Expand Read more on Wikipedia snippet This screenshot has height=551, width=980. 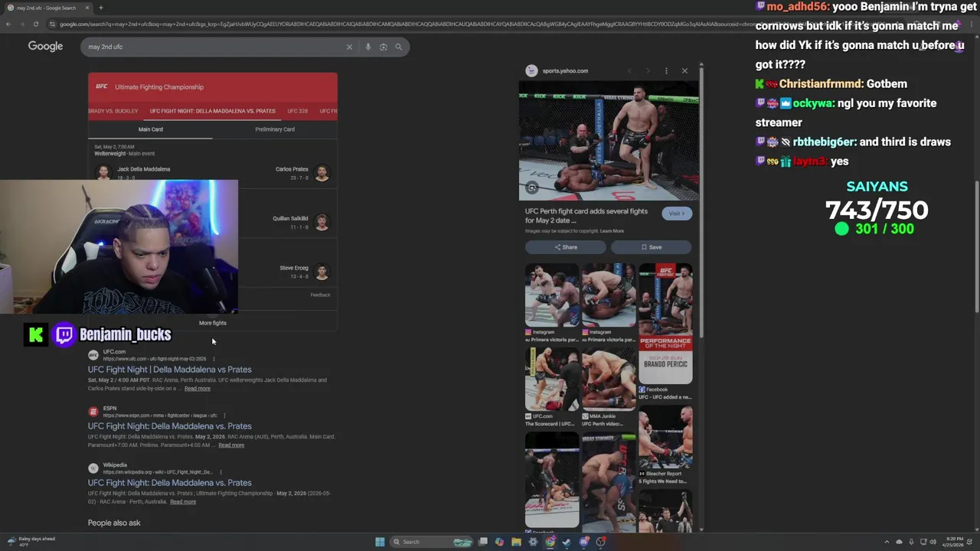click(182, 502)
